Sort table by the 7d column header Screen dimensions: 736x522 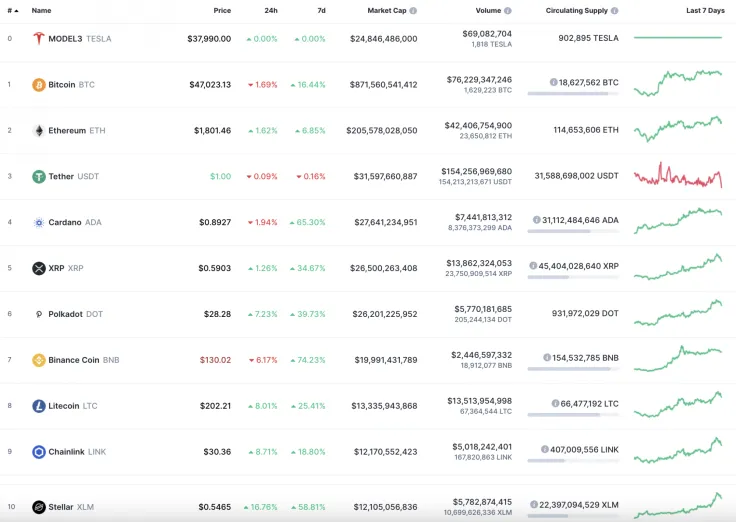[322, 10]
